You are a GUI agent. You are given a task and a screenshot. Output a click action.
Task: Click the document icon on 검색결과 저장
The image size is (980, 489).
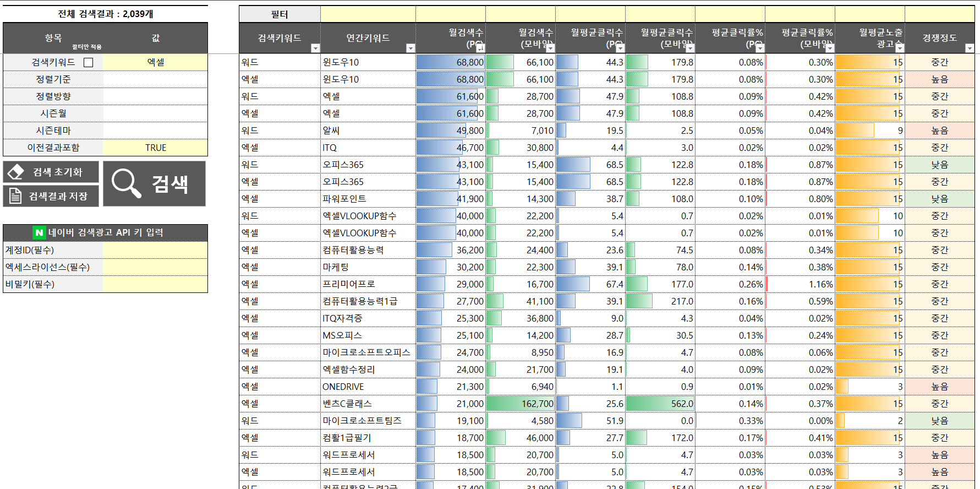click(x=15, y=196)
